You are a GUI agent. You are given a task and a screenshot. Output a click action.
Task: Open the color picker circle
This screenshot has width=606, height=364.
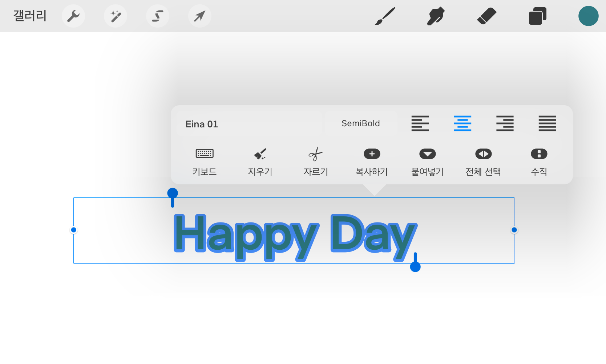pyautogui.click(x=588, y=16)
